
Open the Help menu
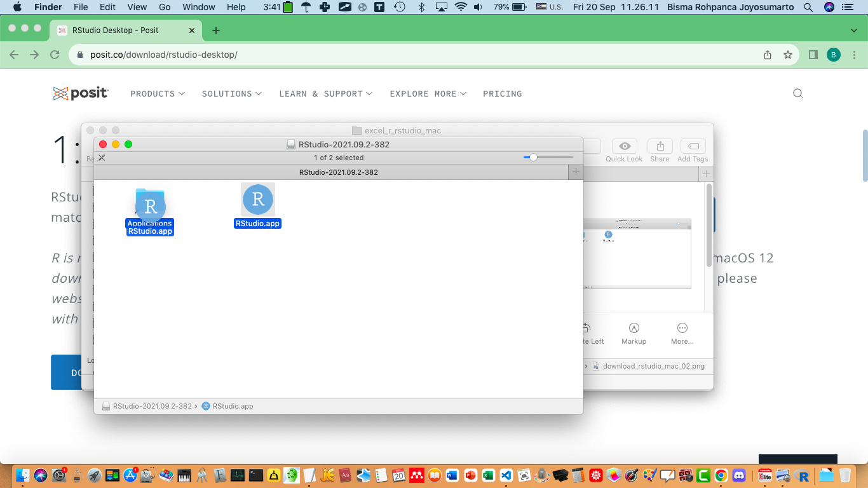[x=236, y=7]
